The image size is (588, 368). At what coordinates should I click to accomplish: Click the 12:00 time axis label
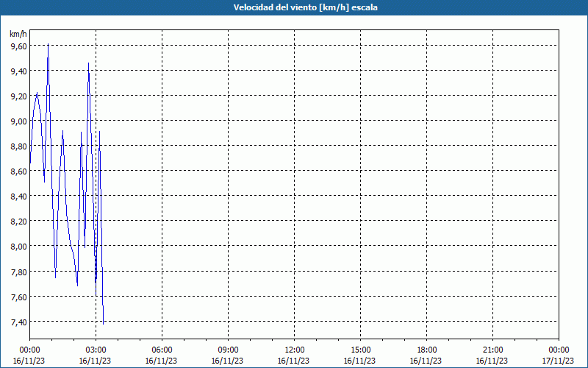[295, 350]
